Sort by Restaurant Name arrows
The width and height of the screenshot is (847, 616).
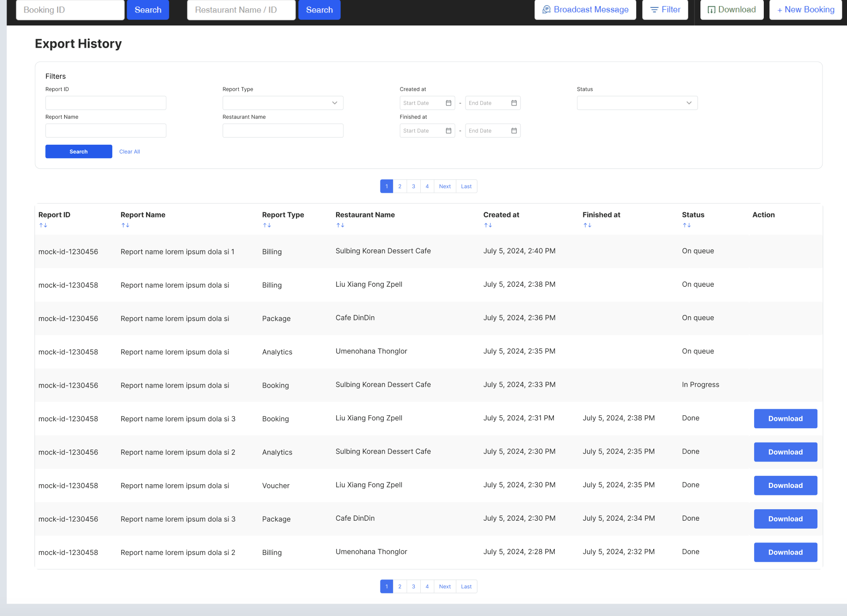(x=340, y=225)
